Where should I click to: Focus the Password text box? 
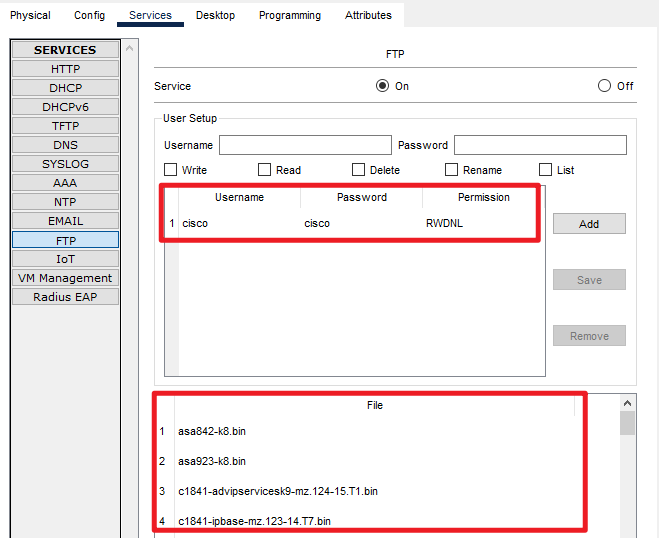[540, 146]
